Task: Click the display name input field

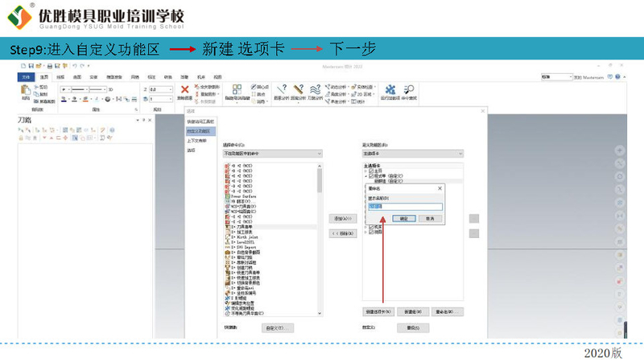Action: pyautogui.click(x=405, y=207)
